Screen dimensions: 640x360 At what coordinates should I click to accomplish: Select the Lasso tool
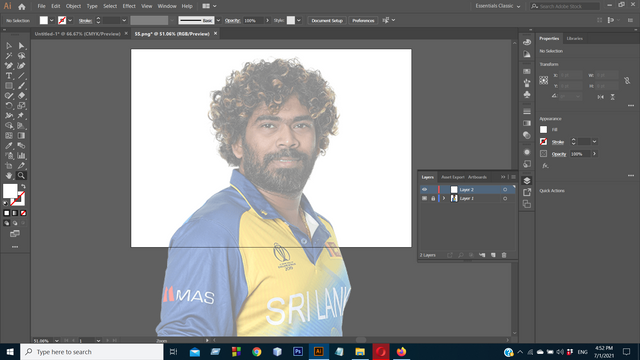coord(21,56)
